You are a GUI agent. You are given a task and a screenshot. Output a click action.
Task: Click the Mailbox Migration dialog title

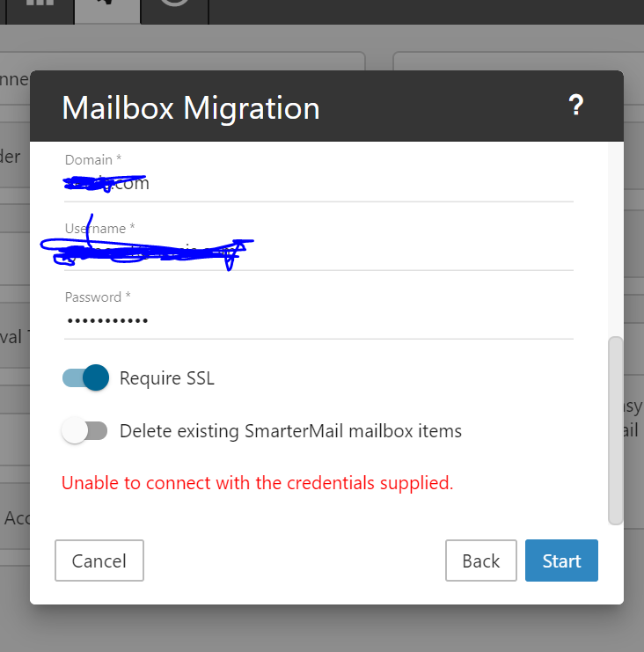tap(190, 108)
